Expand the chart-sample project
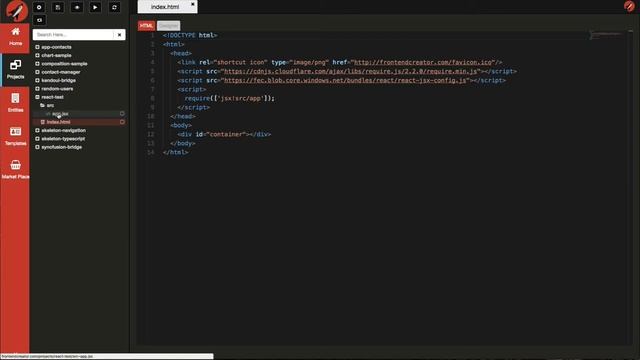 pos(37,55)
